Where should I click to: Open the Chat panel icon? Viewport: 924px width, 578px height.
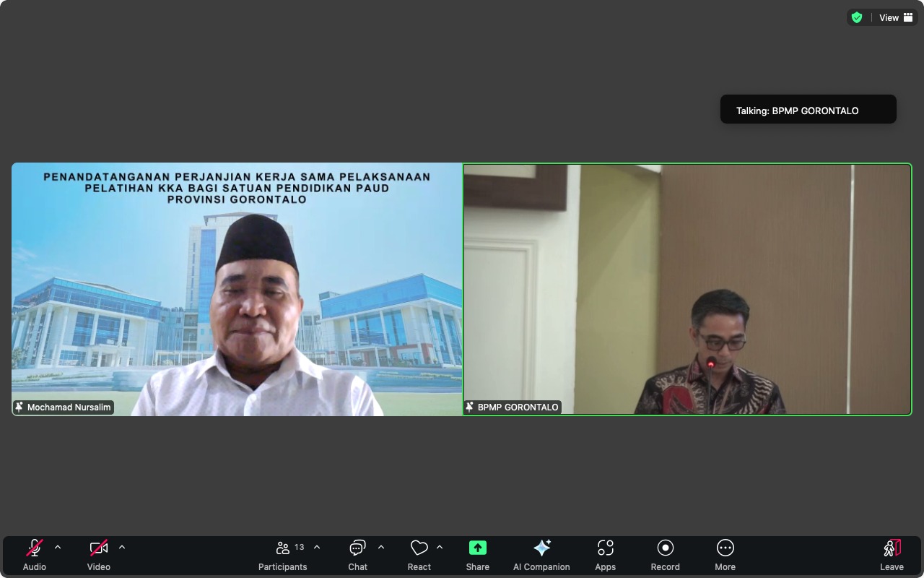[357, 548]
